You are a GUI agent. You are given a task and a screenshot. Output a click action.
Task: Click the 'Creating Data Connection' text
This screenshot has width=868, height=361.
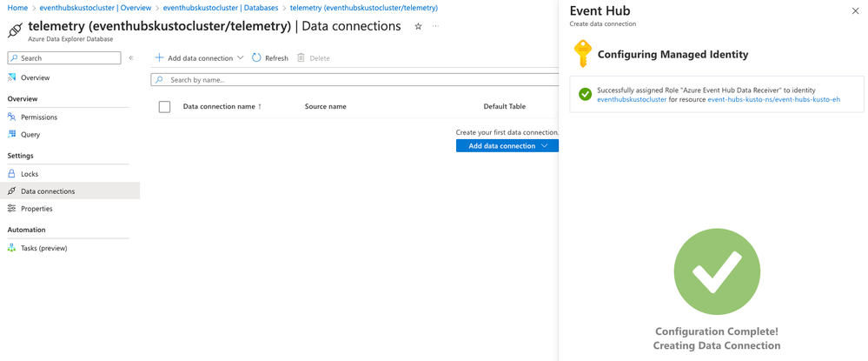click(716, 345)
